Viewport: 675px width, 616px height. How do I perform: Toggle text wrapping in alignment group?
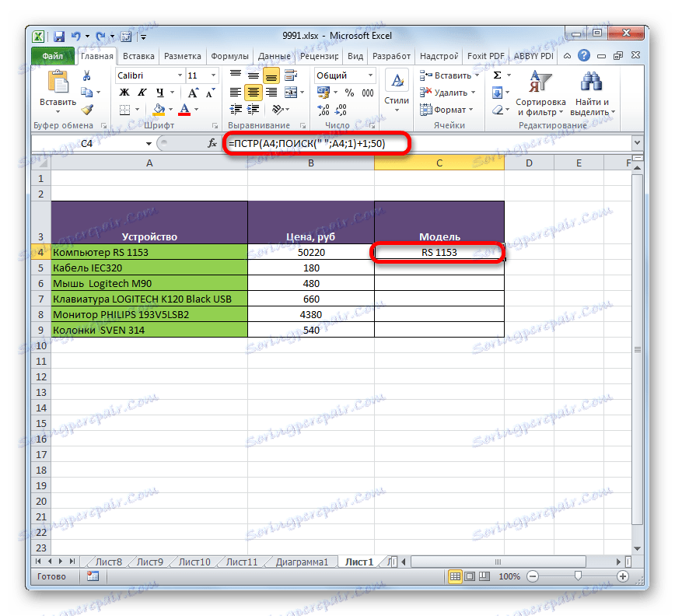click(290, 75)
